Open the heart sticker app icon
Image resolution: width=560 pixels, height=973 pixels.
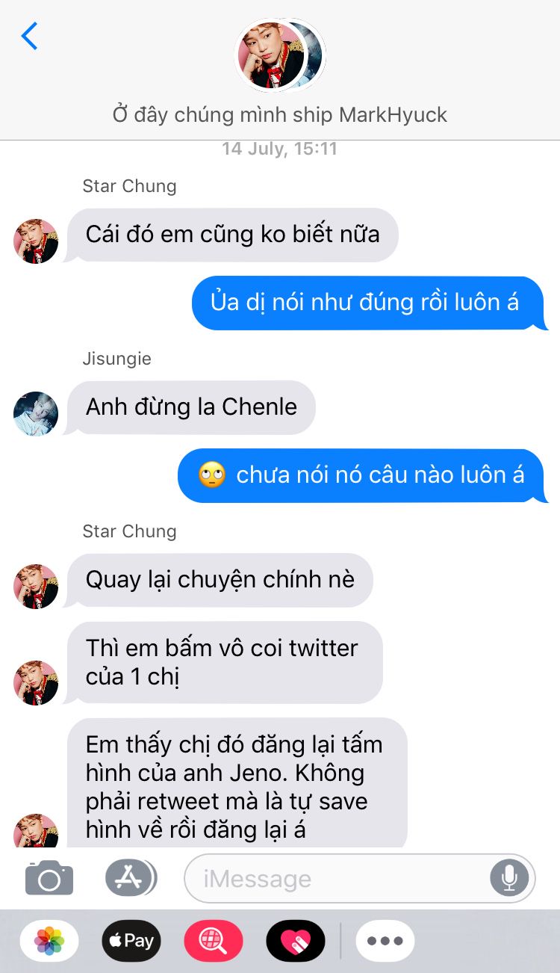(x=296, y=941)
